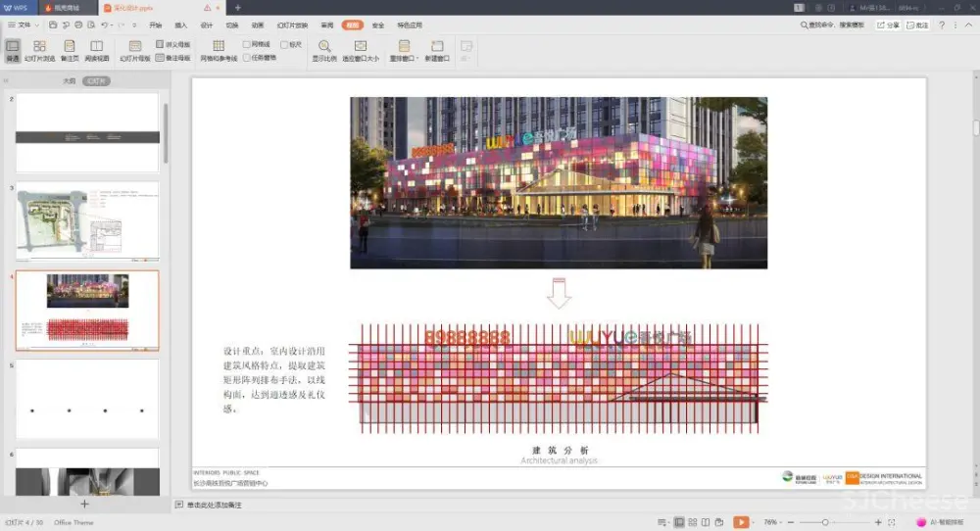
Task: Check the task pane (任务窗格) checkbox
Action: pyautogui.click(x=247, y=58)
